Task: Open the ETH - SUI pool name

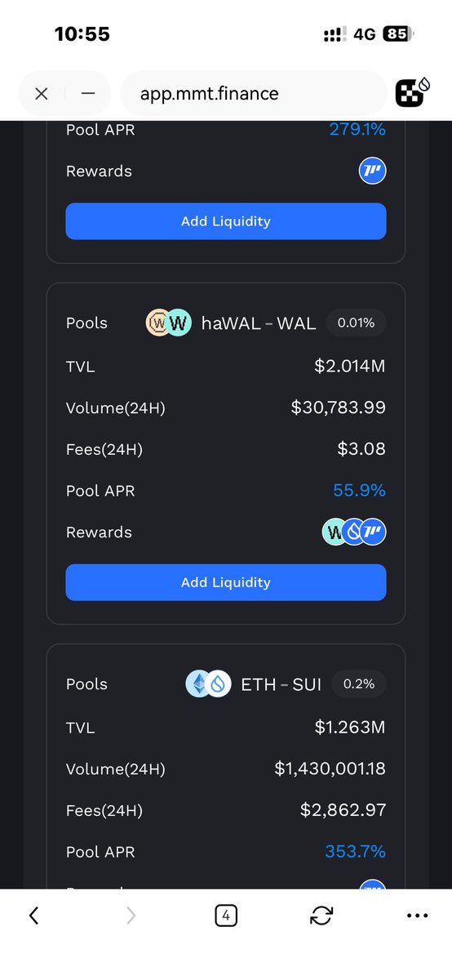Action: tap(281, 684)
